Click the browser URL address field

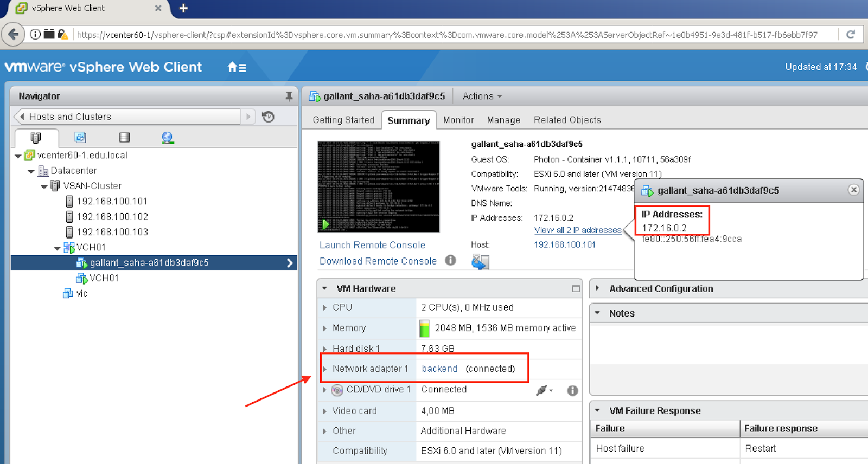click(x=447, y=35)
